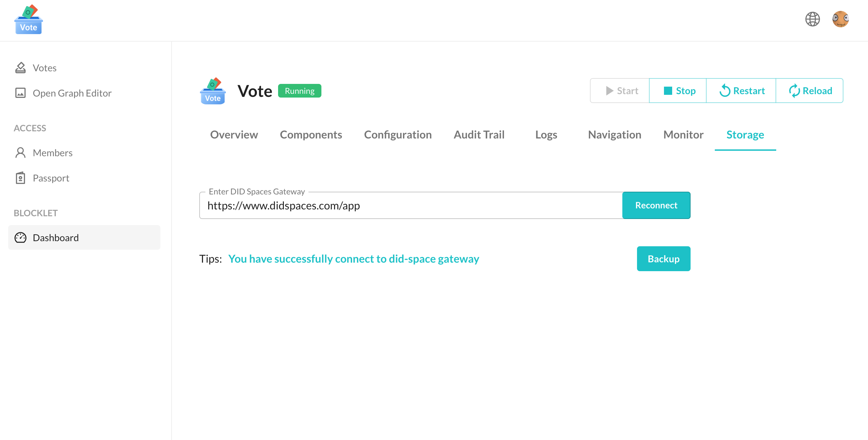Open the Logs tab

(x=546, y=135)
